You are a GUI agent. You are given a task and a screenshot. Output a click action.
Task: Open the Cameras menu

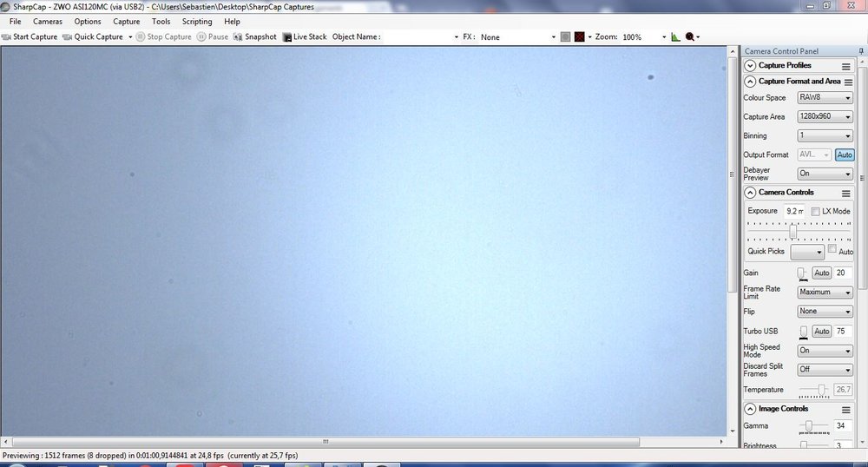pyautogui.click(x=48, y=22)
